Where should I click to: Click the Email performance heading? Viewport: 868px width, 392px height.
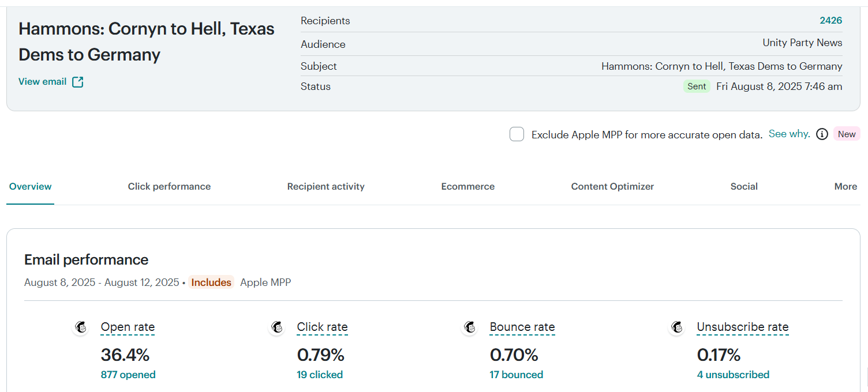coord(87,260)
